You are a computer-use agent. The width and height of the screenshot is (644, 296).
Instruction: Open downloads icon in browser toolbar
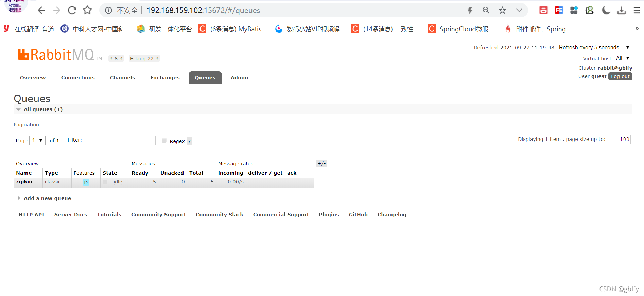[x=622, y=11]
